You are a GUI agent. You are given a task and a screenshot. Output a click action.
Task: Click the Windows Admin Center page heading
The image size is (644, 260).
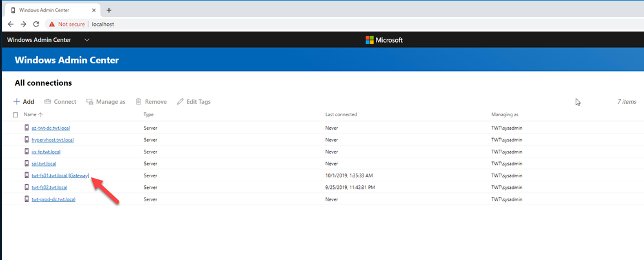point(66,60)
